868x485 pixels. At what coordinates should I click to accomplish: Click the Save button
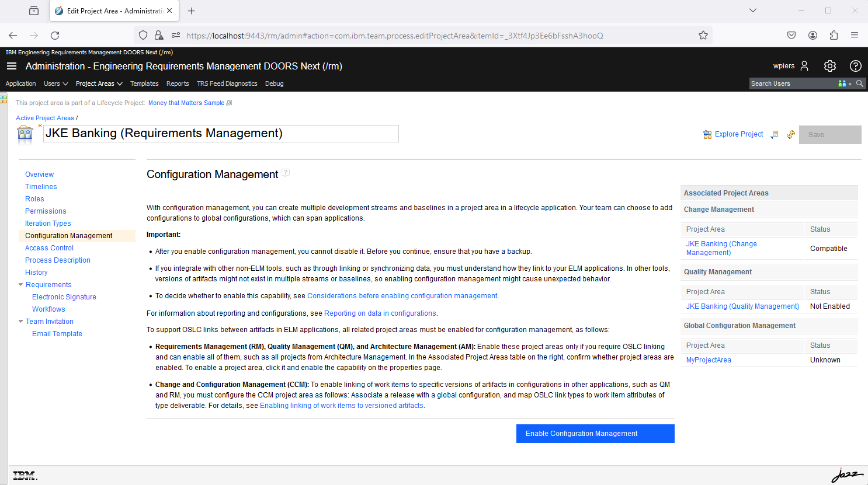click(x=830, y=135)
